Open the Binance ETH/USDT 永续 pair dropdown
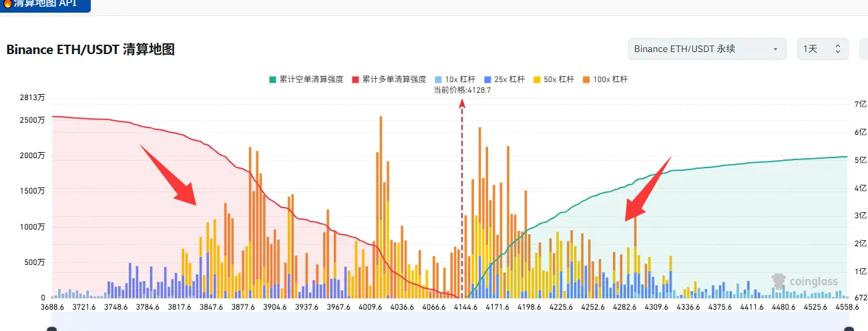This screenshot has width=868, height=331. [708, 49]
